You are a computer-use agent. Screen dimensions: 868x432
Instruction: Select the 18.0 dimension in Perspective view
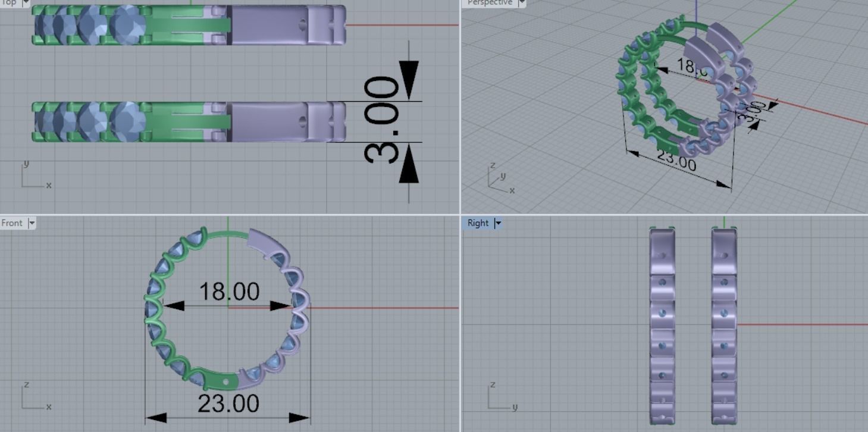692,67
